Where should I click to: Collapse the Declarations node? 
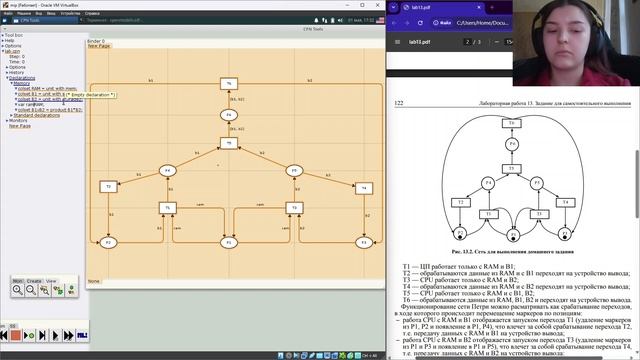point(7,78)
